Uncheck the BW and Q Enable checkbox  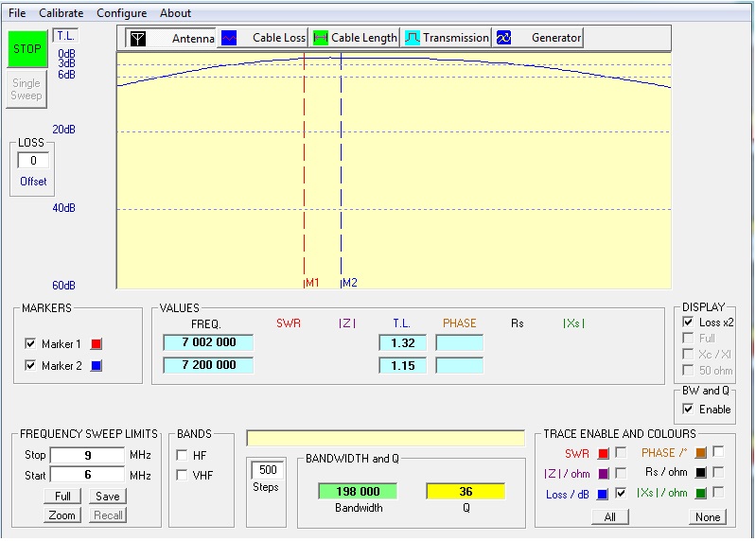pos(688,410)
